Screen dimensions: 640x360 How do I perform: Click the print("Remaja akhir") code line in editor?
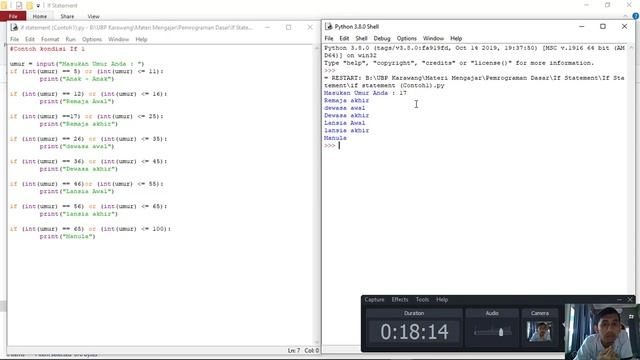[78, 124]
